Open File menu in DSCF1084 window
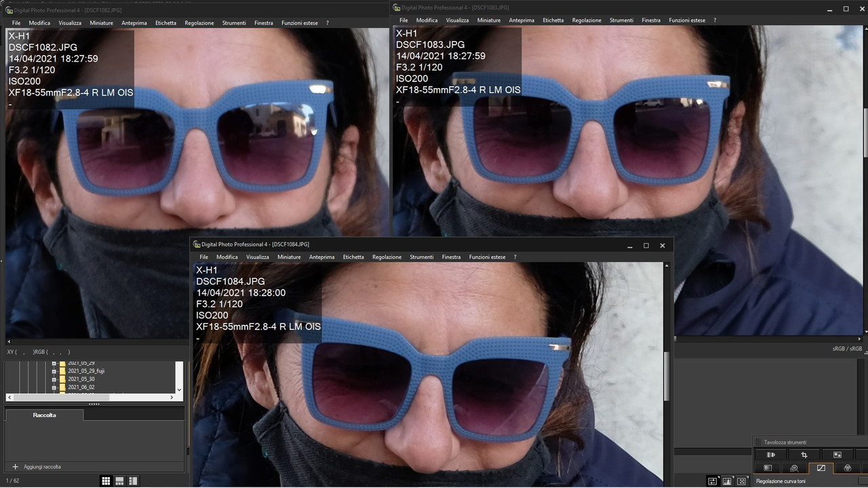The height and width of the screenshot is (488, 868). pyautogui.click(x=203, y=257)
